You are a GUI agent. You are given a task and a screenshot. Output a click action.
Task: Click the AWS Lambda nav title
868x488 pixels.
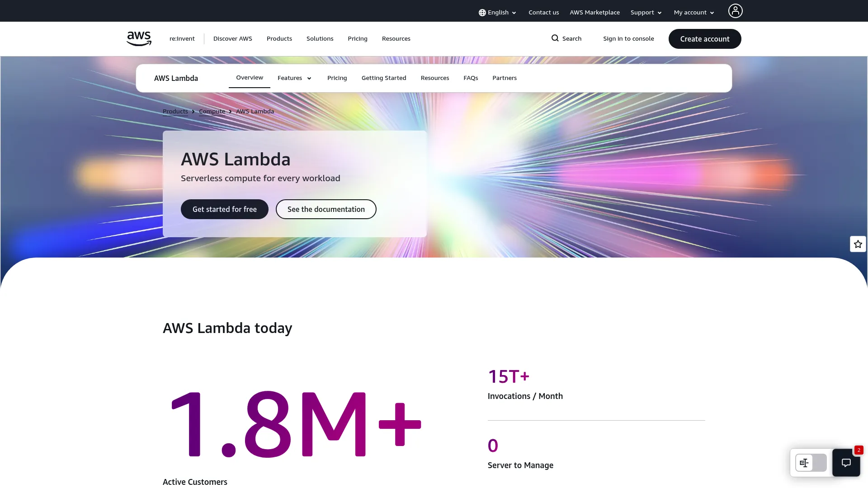point(176,78)
